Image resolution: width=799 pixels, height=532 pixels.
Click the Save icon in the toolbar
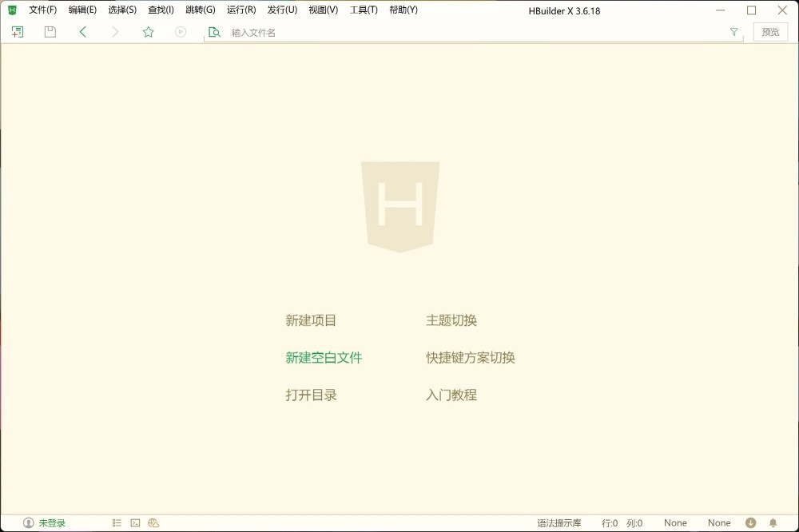(50, 31)
